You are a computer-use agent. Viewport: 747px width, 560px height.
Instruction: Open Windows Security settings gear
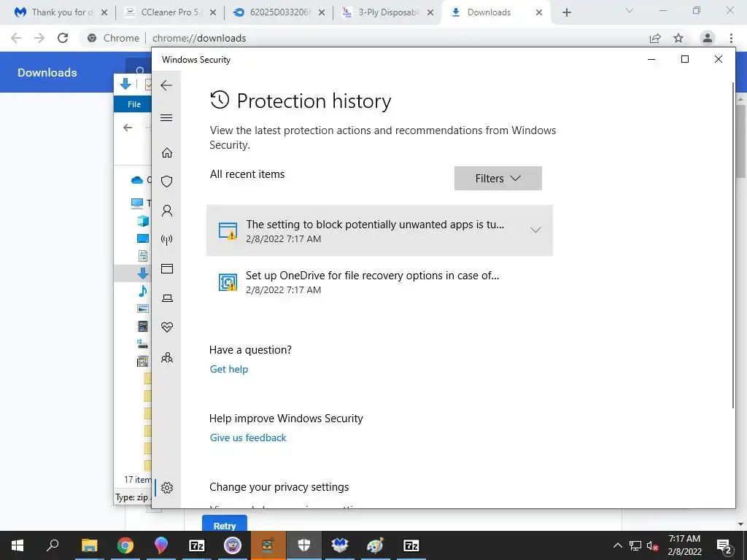pyautogui.click(x=167, y=488)
